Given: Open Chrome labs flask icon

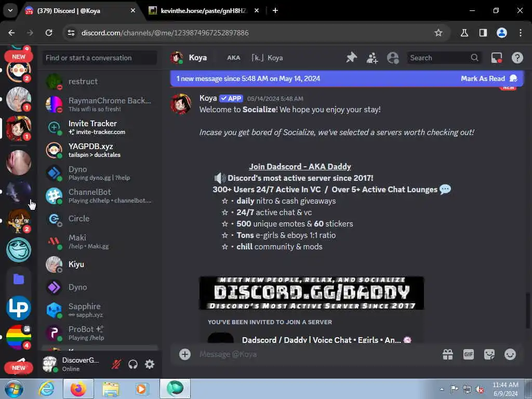Looking at the screenshot, I should (464, 33).
